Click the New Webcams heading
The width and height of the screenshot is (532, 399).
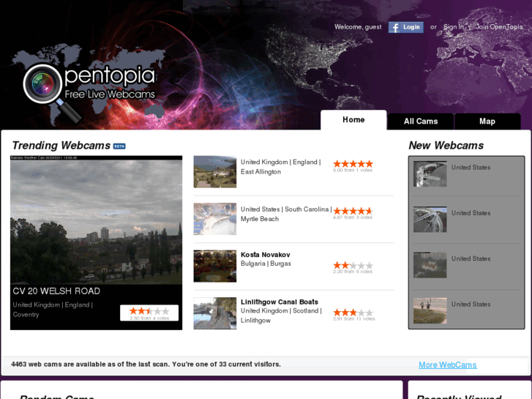[x=446, y=146]
